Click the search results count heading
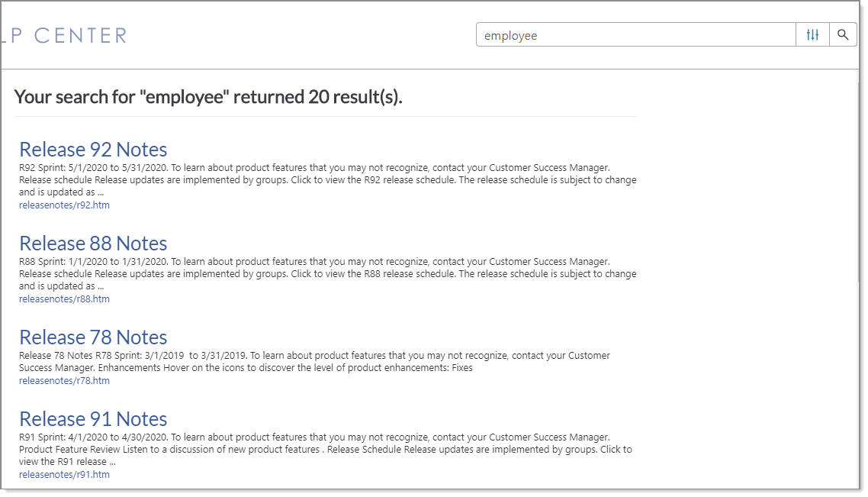This screenshot has width=868, height=497. point(208,97)
